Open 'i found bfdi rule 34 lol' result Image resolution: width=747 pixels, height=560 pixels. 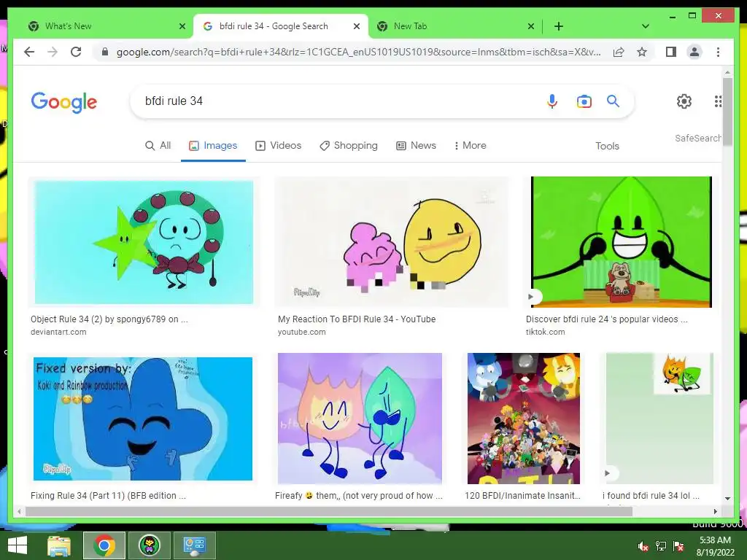(651, 495)
